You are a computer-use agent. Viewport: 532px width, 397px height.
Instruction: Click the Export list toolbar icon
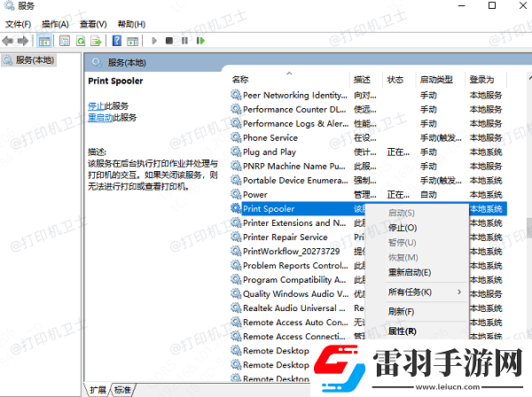pos(97,41)
